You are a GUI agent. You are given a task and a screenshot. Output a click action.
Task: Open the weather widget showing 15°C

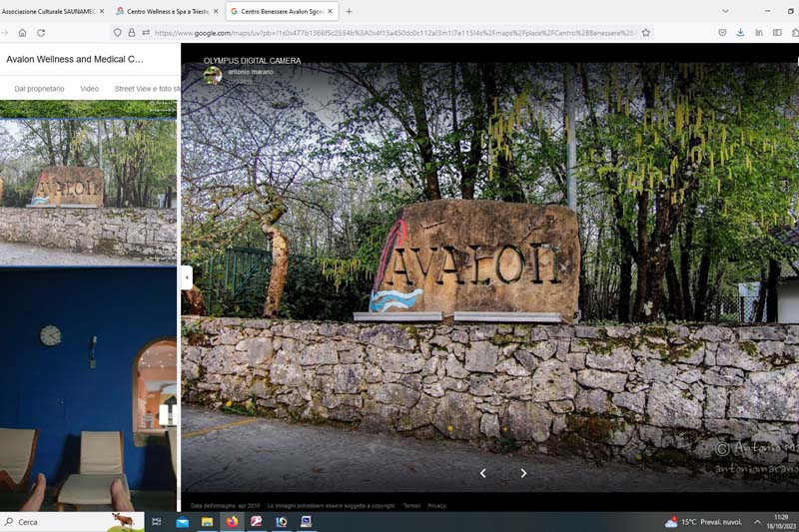tap(703, 522)
